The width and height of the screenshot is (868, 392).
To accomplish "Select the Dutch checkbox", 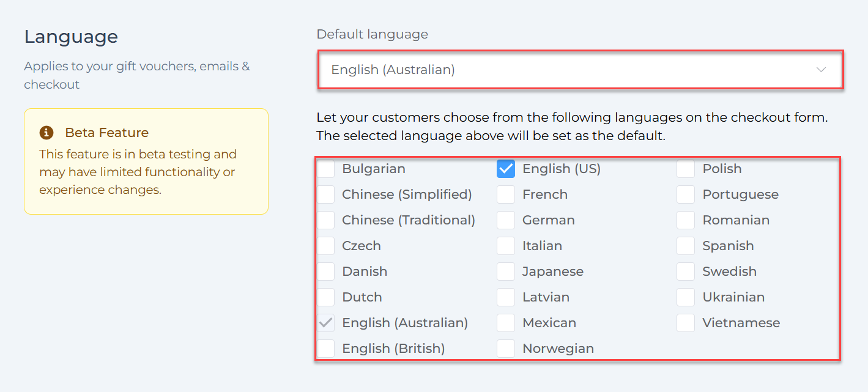I will (x=326, y=297).
